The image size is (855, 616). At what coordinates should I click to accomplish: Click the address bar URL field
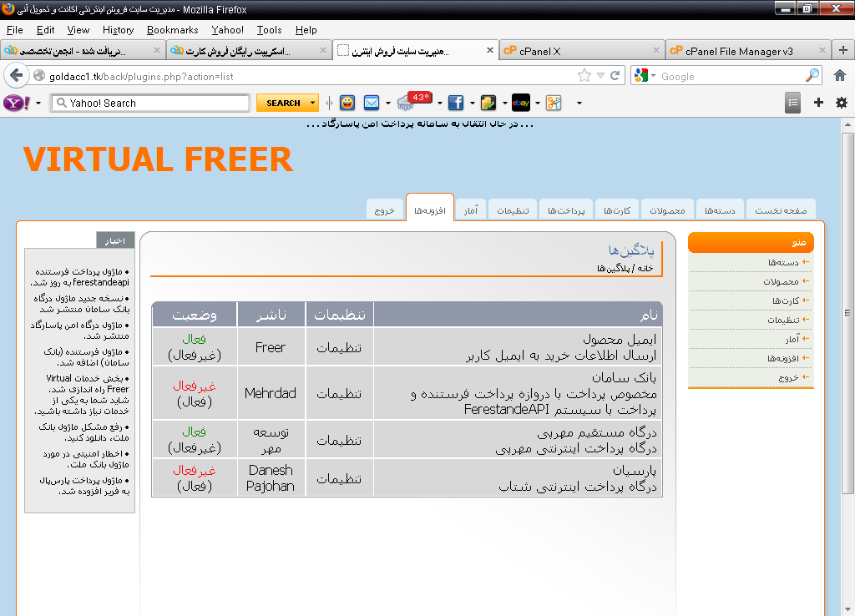(x=311, y=76)
